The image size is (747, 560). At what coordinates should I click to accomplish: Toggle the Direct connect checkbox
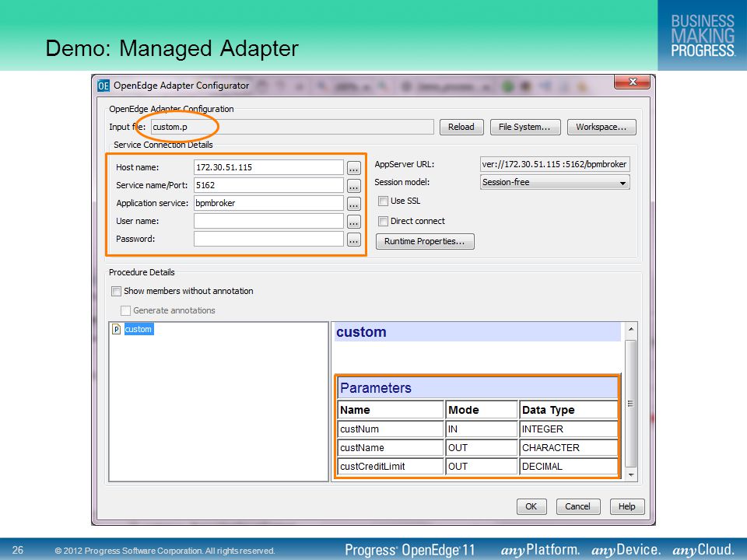383,221
